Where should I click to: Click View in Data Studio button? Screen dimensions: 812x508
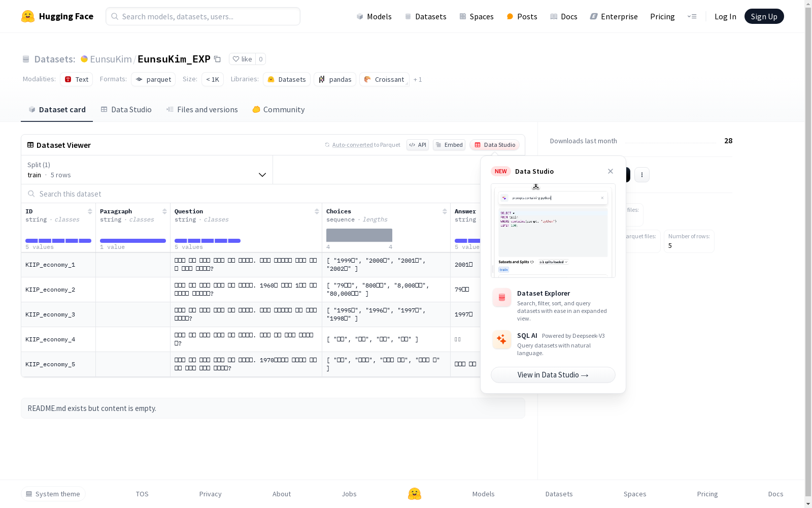point(553,375)
